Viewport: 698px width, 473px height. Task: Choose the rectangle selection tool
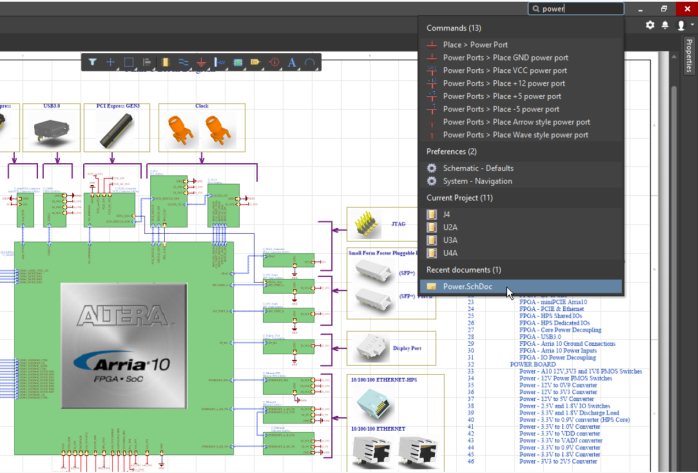129,62
